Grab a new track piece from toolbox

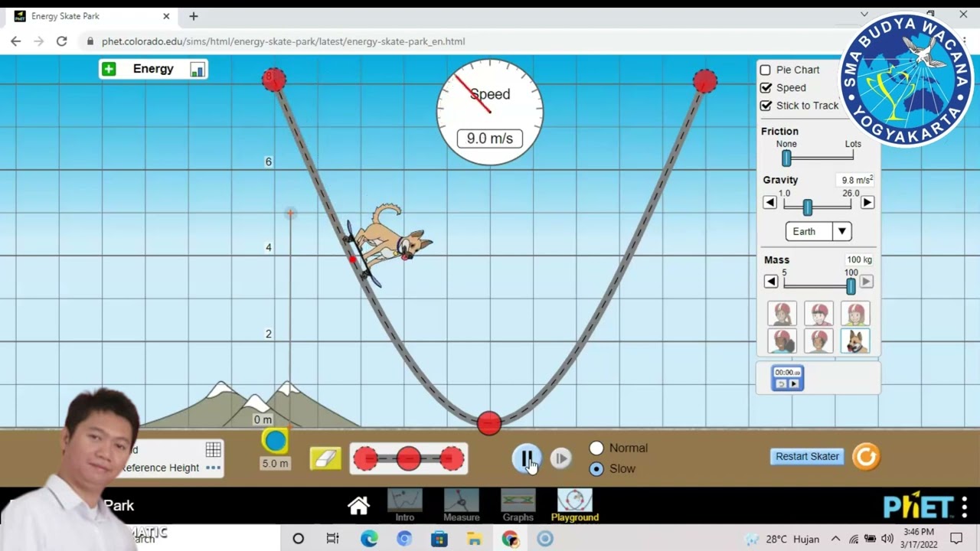click(409, 458)
